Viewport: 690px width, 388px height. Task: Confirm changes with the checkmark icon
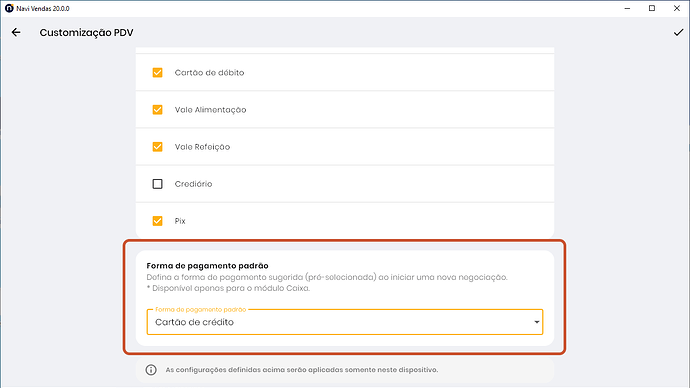678,33
